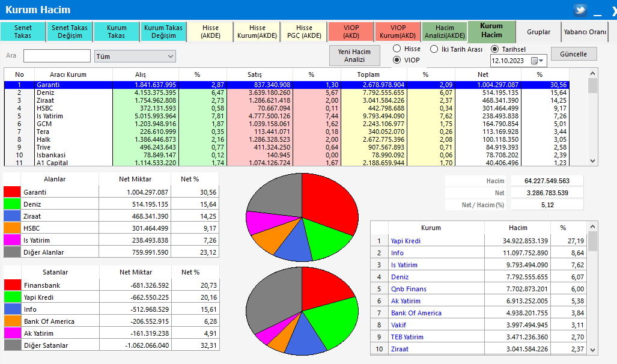Click the magenta swatch beside Is Yatirim in Alanlar
The width and height of the screenshot is (617, 364).
click(12, 240)
